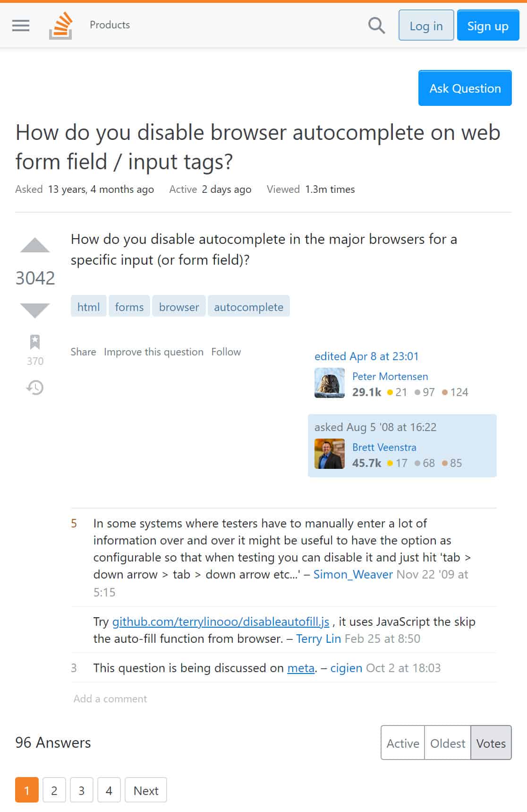The image size is (527, 812).
Task: Open the html tag page
Action: [x=88, y=306]
